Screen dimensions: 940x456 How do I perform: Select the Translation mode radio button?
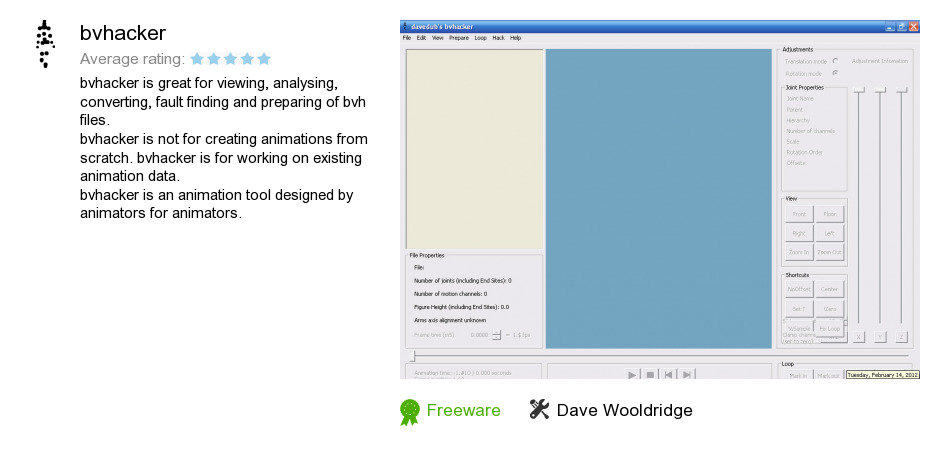(x=836, y=61)
